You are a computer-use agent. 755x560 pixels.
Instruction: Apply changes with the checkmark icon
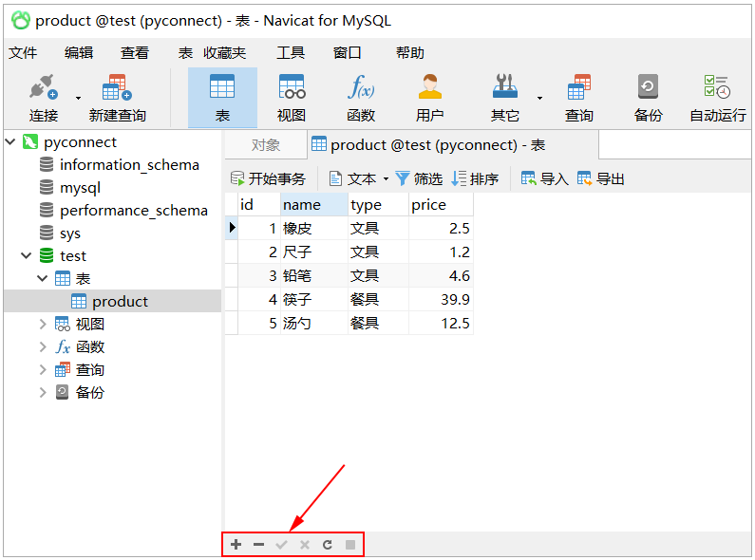281,544
